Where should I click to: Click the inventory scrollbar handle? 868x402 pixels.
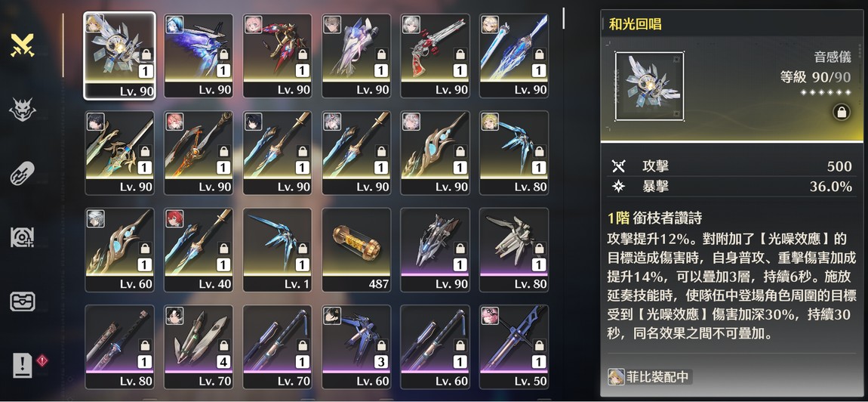pos(564,18)
